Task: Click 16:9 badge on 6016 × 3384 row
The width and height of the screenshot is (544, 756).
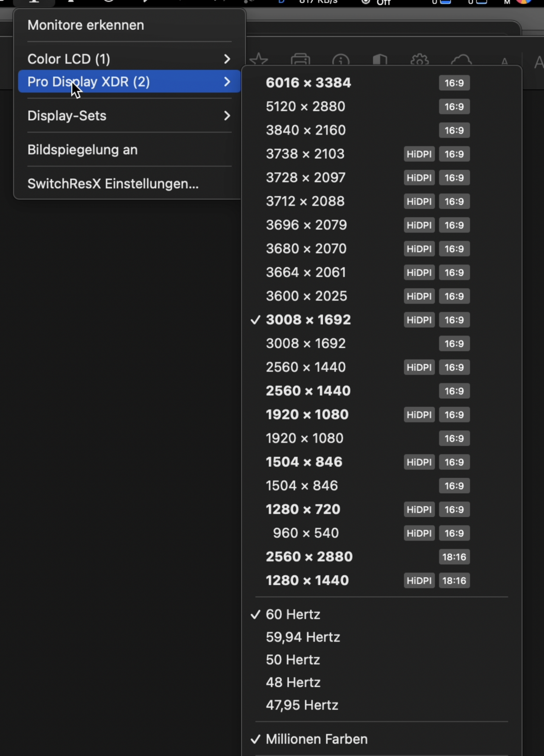Action: (x=454, y=83)
